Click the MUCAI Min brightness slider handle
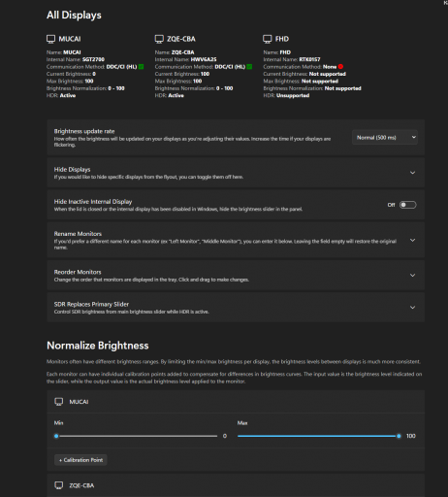 click(x=56, y=436)
